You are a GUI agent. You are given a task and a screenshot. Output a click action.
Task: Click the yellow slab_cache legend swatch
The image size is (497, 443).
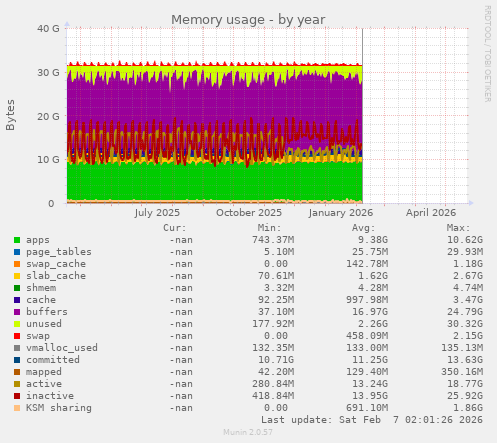click(x=17, y=276)
